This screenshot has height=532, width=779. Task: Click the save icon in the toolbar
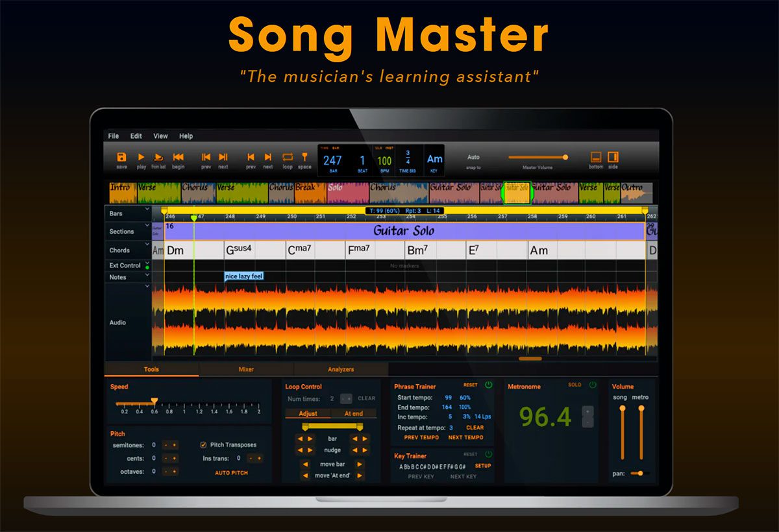[121, 157]
